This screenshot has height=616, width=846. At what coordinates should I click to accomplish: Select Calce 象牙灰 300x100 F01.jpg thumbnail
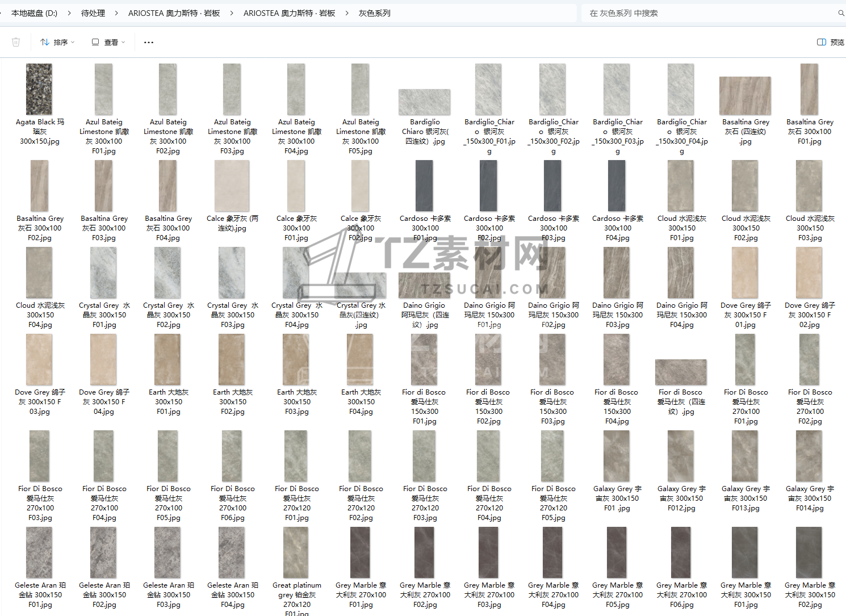296,186
